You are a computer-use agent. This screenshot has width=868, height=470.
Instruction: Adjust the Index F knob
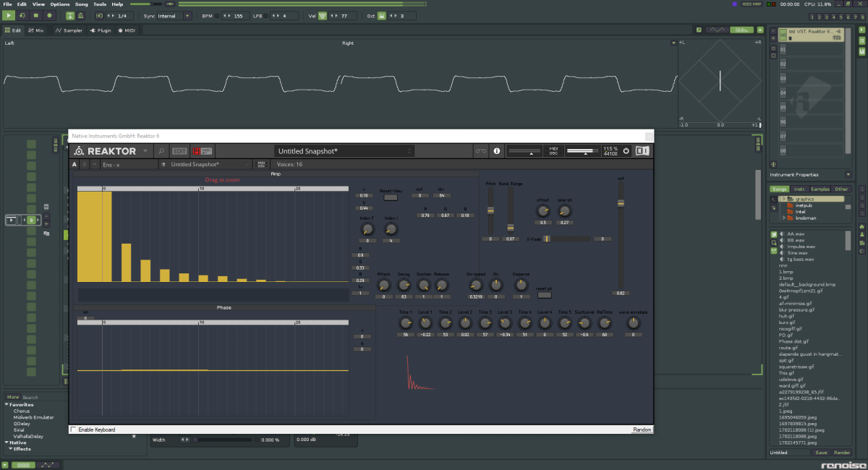pos(367,230)
